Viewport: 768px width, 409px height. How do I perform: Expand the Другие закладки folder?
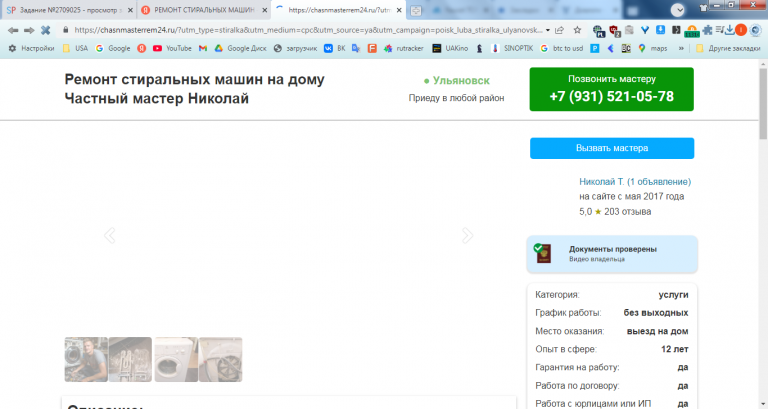click(x=728, y=48)
